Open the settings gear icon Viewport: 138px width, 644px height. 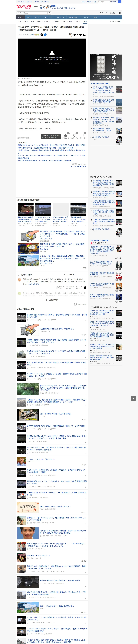click(x=120, y=13)
